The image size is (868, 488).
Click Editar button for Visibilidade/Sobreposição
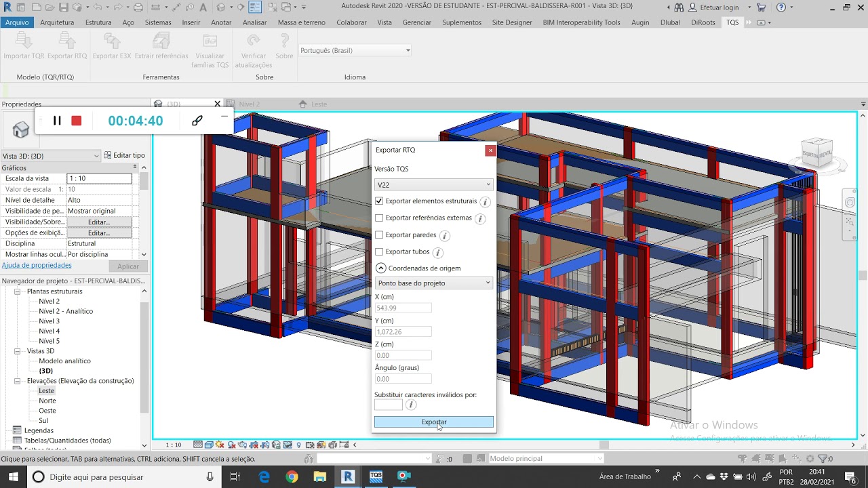click(99, 222)
